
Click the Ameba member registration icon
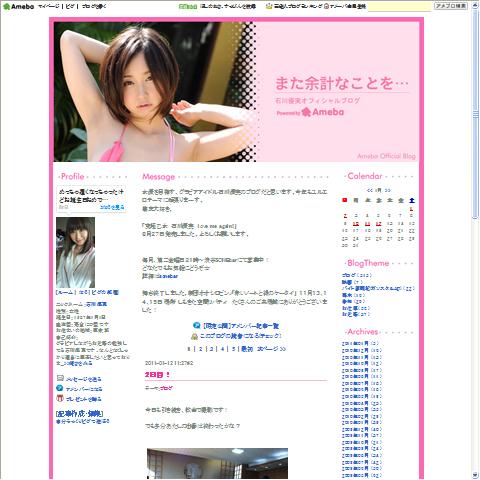tap(327, 6)
